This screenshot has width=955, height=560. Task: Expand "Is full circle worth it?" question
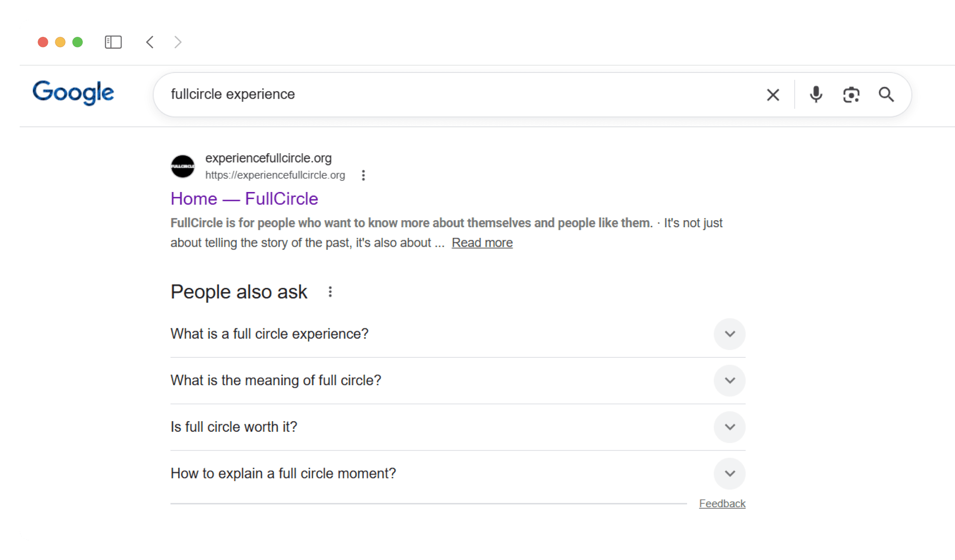point(729,427)
